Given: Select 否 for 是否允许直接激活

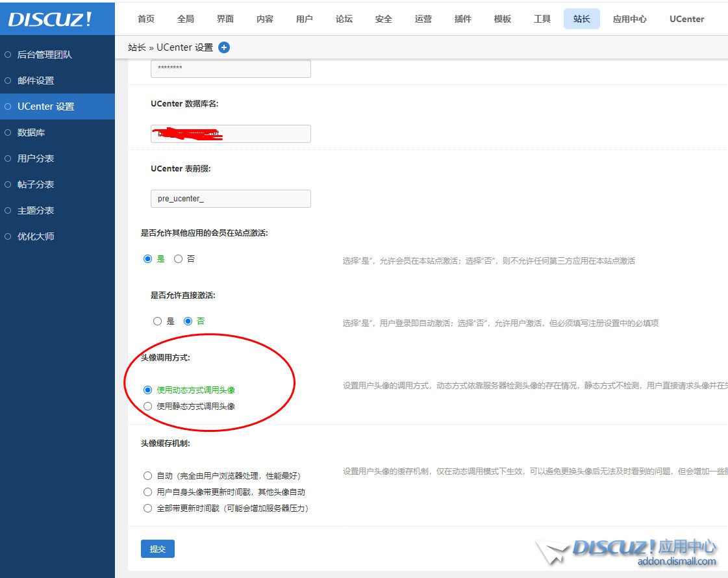Looking at the screenshot, I should click(x=188, y=321).
